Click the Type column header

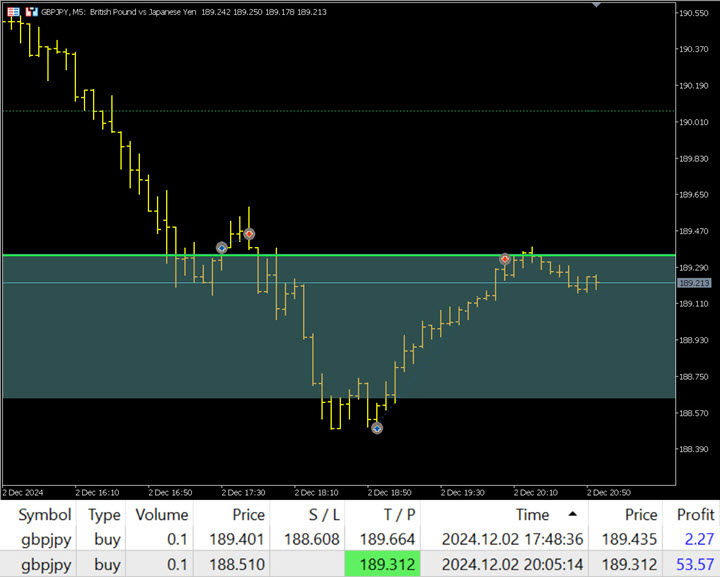point(103,514)
